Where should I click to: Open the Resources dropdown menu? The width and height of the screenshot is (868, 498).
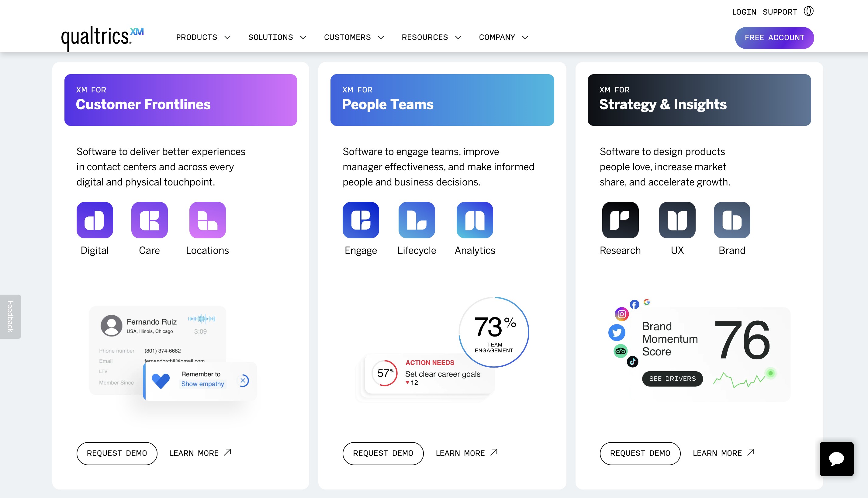point(431,37)
